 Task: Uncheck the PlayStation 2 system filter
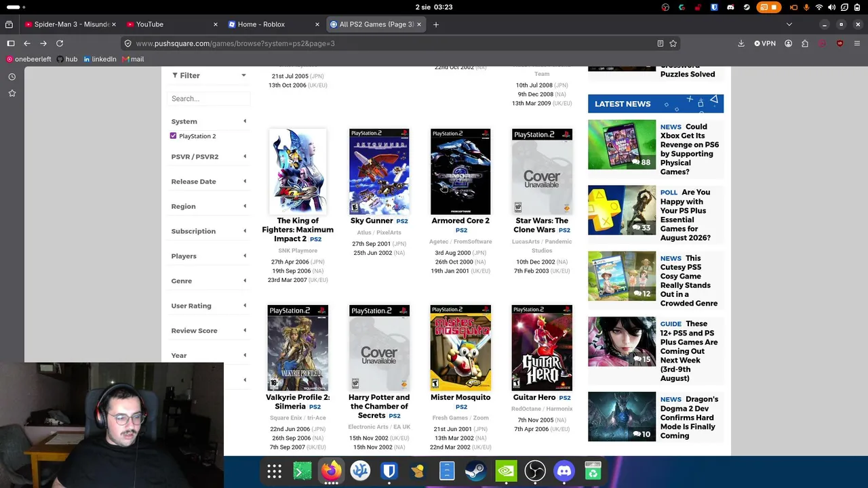[x=174, y=136]
